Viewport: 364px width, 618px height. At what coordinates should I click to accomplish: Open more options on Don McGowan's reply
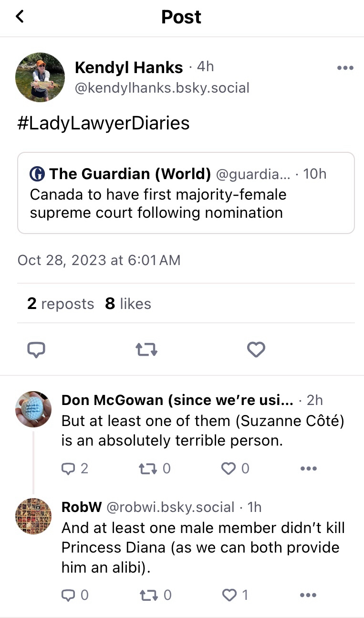coord(308,469)
